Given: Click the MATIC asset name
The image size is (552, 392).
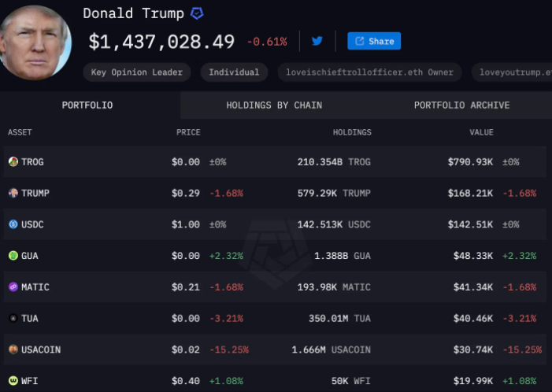Looking at the screenshot, I should pos(35,287).
